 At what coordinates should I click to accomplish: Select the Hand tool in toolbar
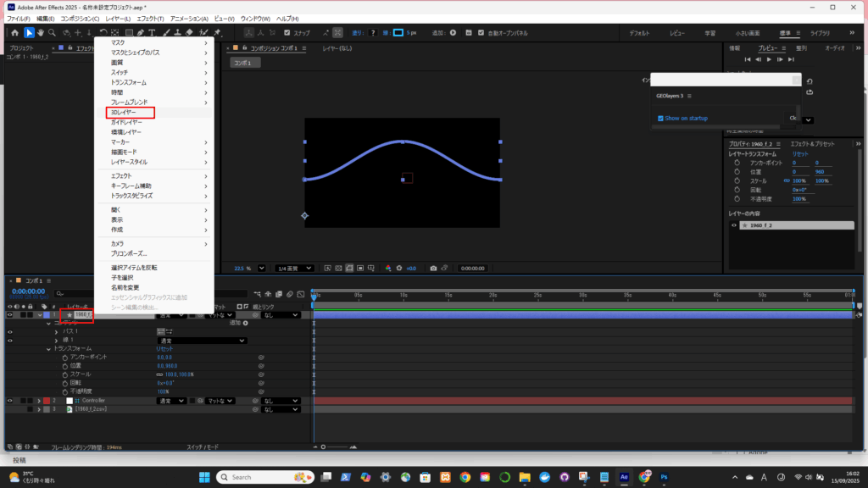pyautogui.click(x=41, y=33)
